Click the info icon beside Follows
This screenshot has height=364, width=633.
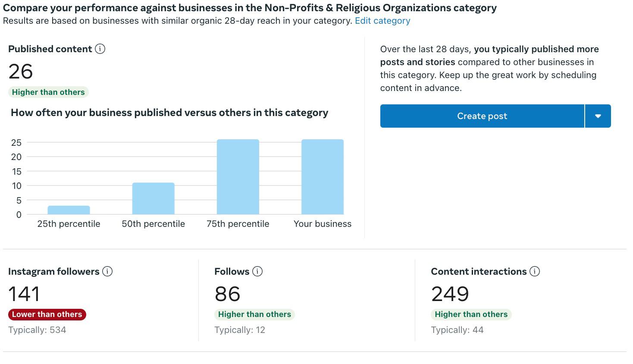[x=257, y=271]
